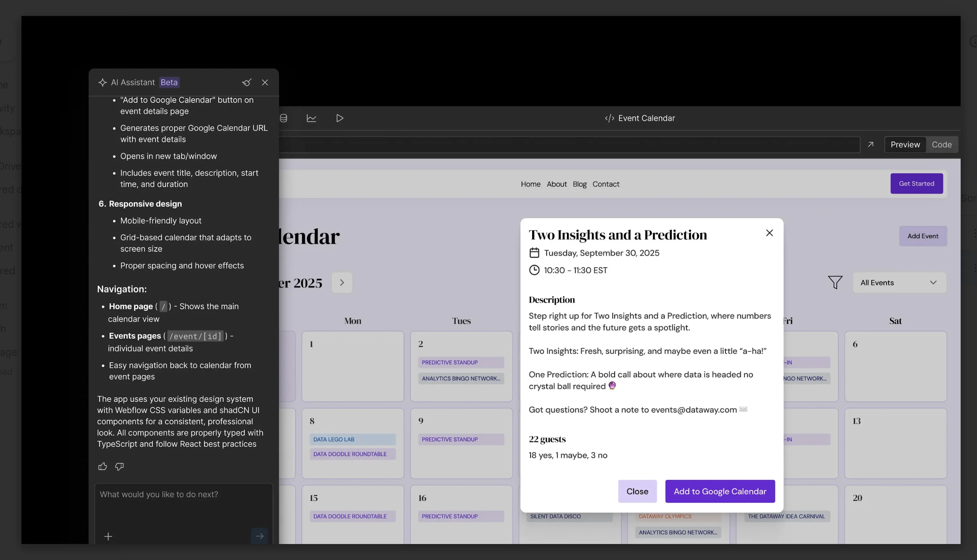Click the broom clear-chat icon
Viewport: 977px width, 560px height.
[247, 82]
